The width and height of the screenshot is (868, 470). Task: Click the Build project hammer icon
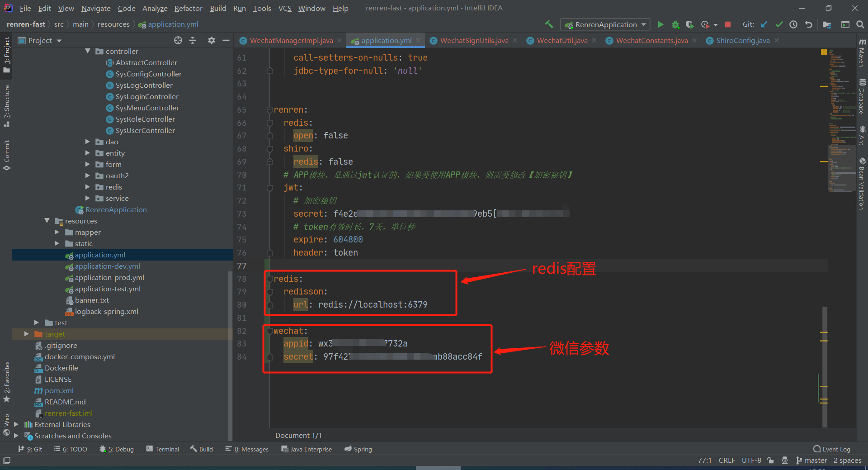(549, 24)
